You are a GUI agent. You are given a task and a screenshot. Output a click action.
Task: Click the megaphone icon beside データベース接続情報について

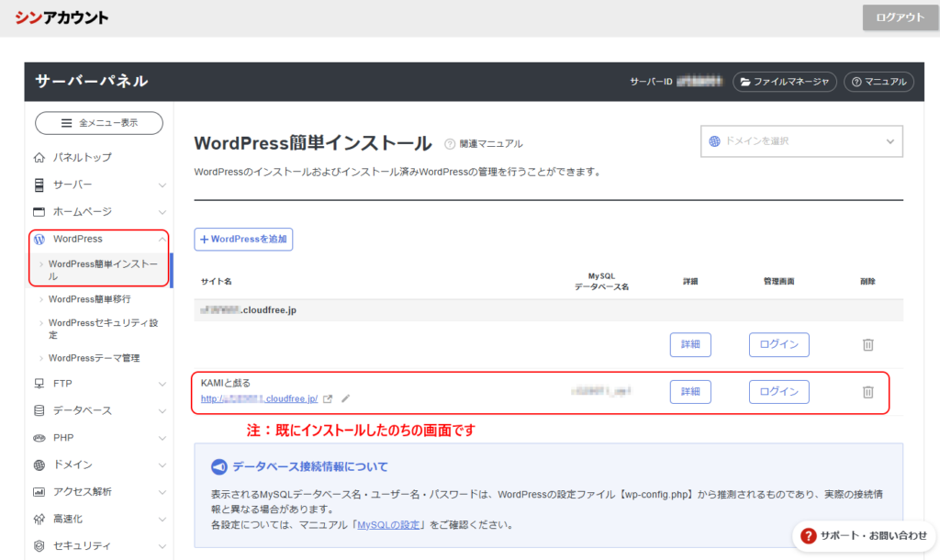pos(218,466)
